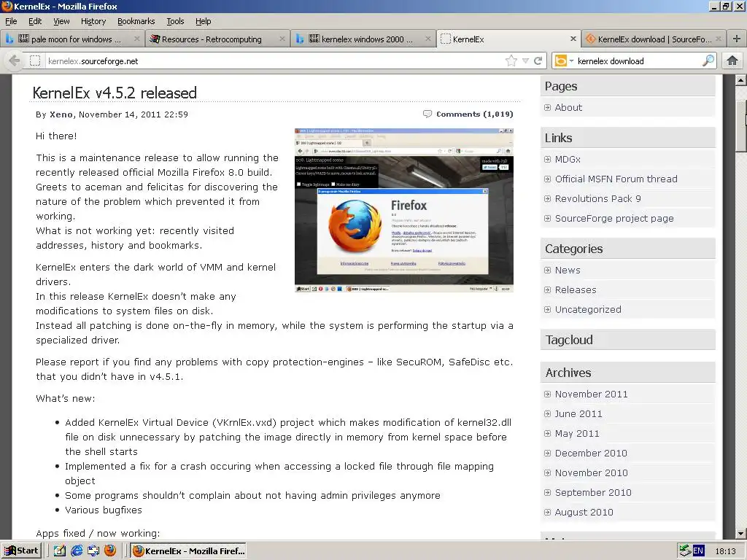Open a new tab with the plus button
The height and width of the screenshot is (560, 747).
tap(737, 39)
